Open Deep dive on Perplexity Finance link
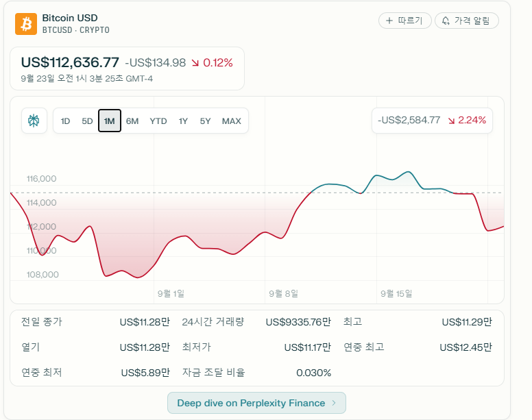Image resolution: width=532 pixels, height=420 pixels. click(x=256, y=403)
